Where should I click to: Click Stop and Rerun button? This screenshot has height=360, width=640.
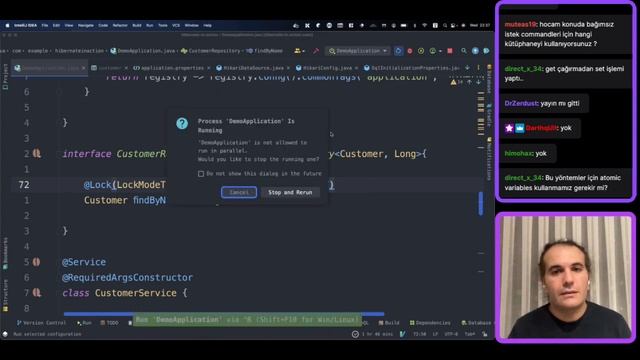click(x=290, y=192)
